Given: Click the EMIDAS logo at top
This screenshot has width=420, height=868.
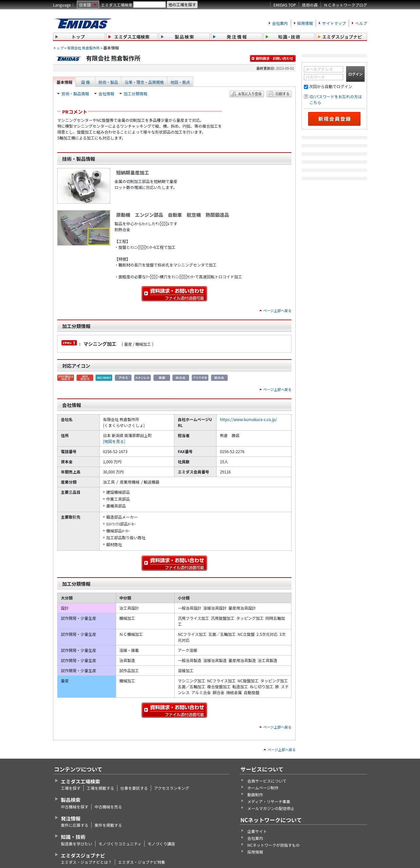Looking at the screenshot, I should [x=83, y=24].
